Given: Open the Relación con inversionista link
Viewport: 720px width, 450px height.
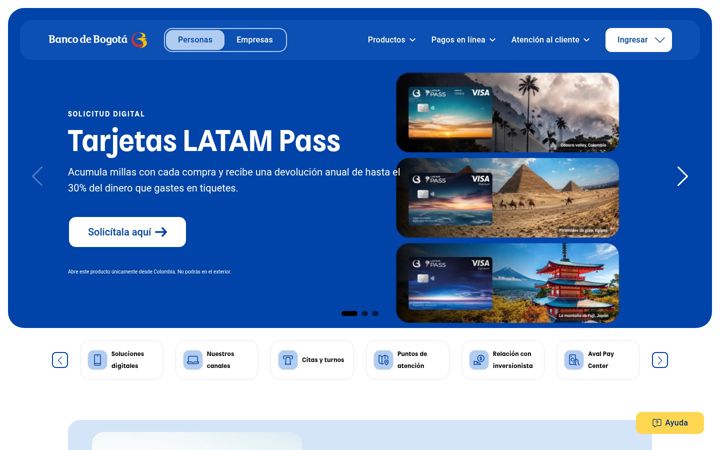Looking at the screenshot, I should 503,360.
